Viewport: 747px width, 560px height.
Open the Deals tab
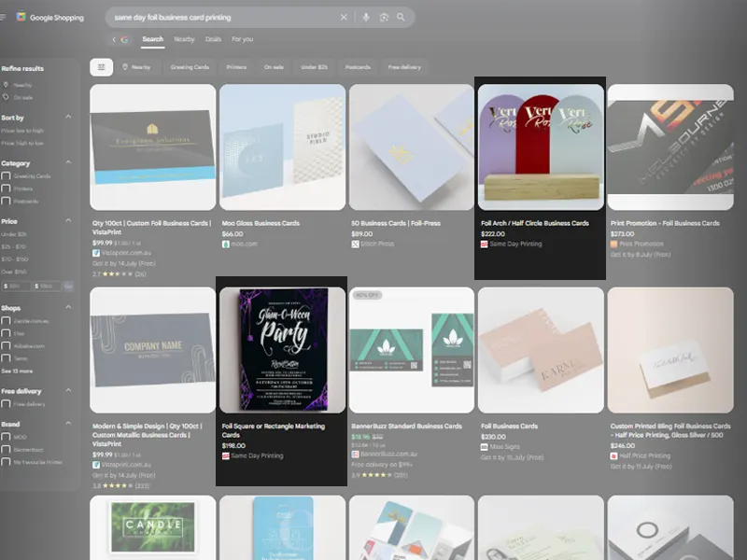click(213, 39)
